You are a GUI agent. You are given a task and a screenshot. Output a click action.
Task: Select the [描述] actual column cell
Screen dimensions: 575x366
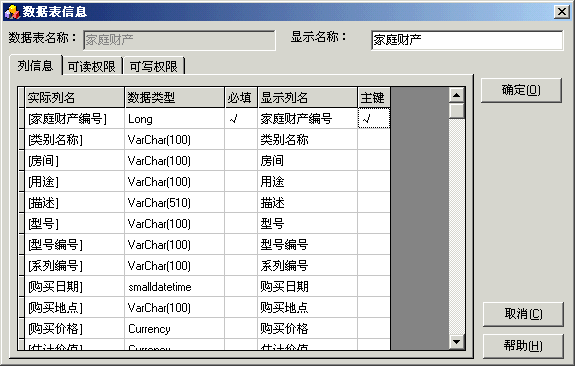click(75, 202)
